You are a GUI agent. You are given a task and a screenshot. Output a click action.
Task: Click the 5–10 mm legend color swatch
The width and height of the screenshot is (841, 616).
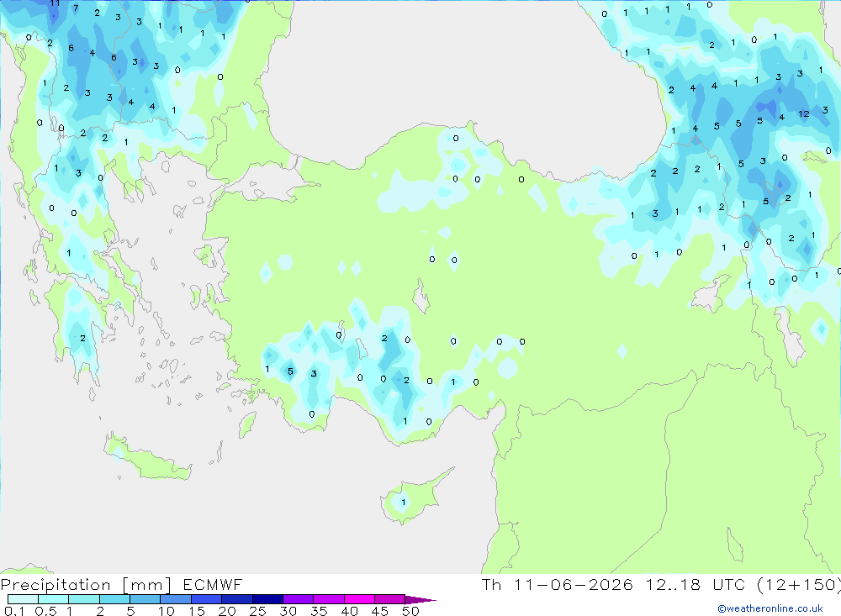click(x=145, y=599)
